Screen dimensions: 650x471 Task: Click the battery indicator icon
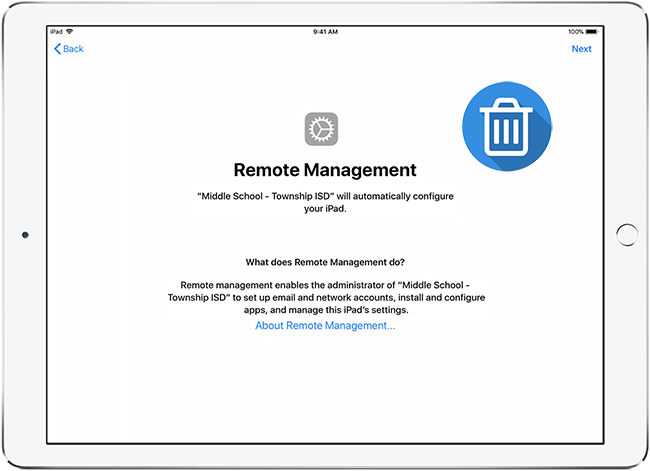tap(592, 32)
